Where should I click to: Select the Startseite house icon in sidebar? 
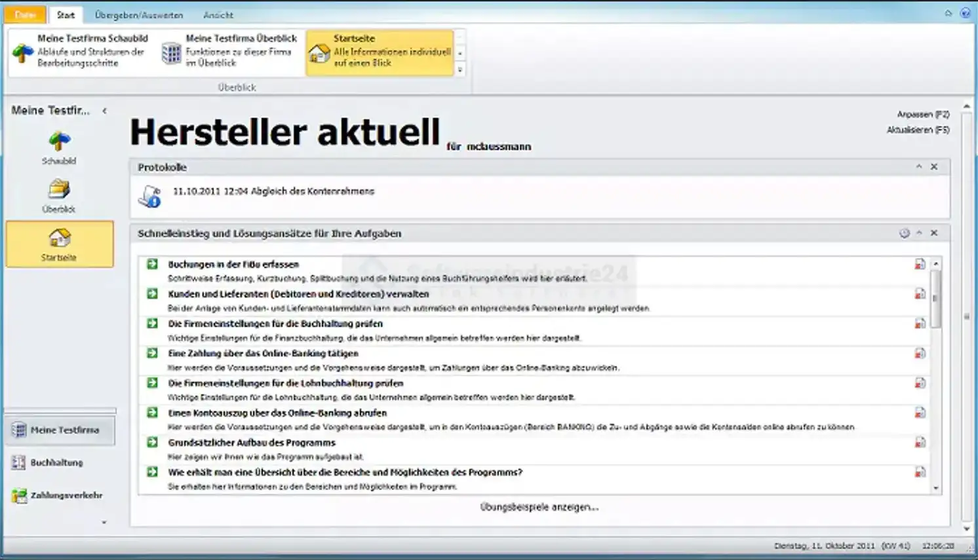59,238
